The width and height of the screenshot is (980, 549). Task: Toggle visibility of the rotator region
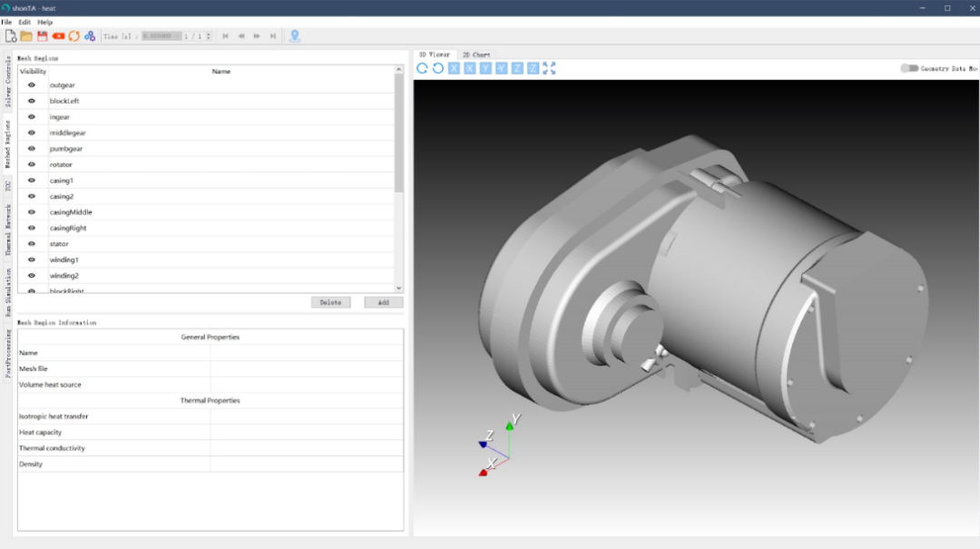(32, 164)
